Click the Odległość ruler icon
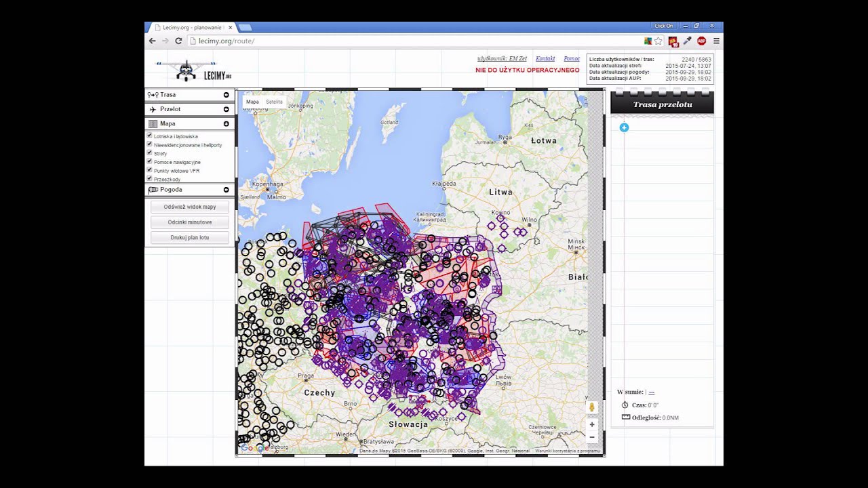868x488 pixels. (626, 417)
